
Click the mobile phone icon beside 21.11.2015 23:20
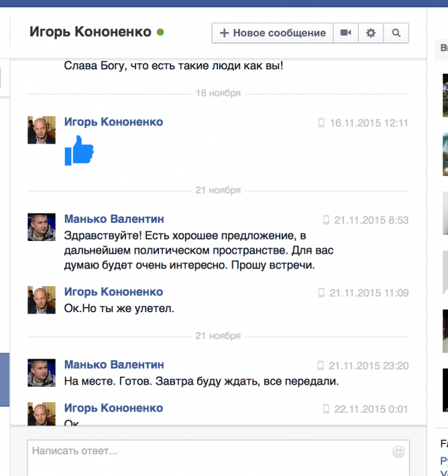pos(321,366)
